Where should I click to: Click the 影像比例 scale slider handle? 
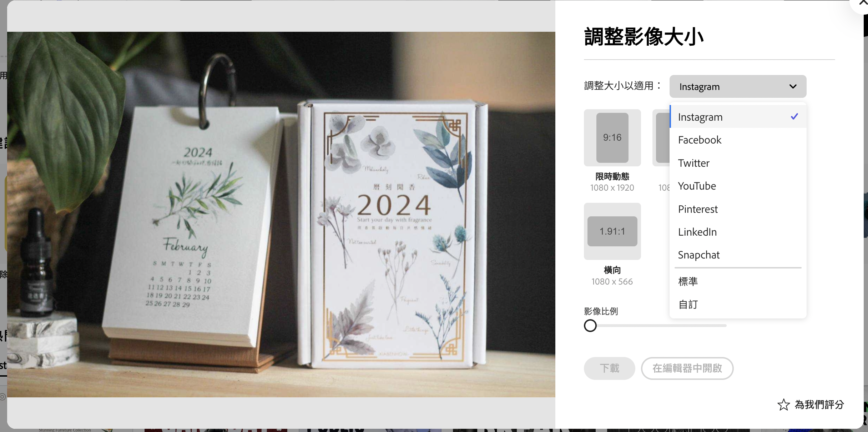click(590, 326)
